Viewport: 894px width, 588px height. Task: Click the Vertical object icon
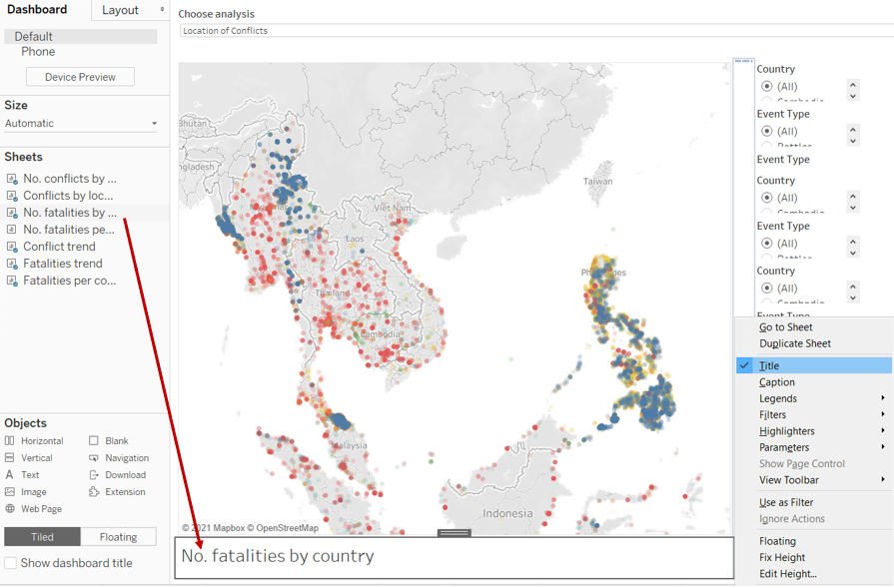point(10,458)
